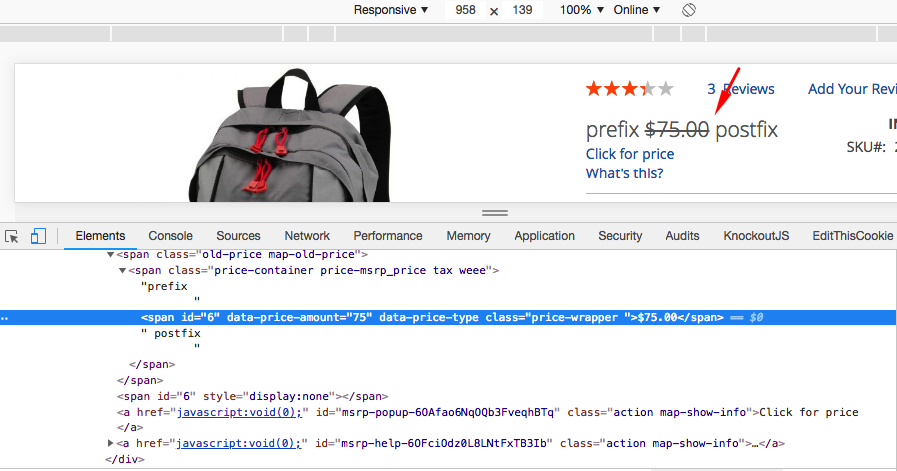Switch to the Elements tab

(x=100, y=236)
